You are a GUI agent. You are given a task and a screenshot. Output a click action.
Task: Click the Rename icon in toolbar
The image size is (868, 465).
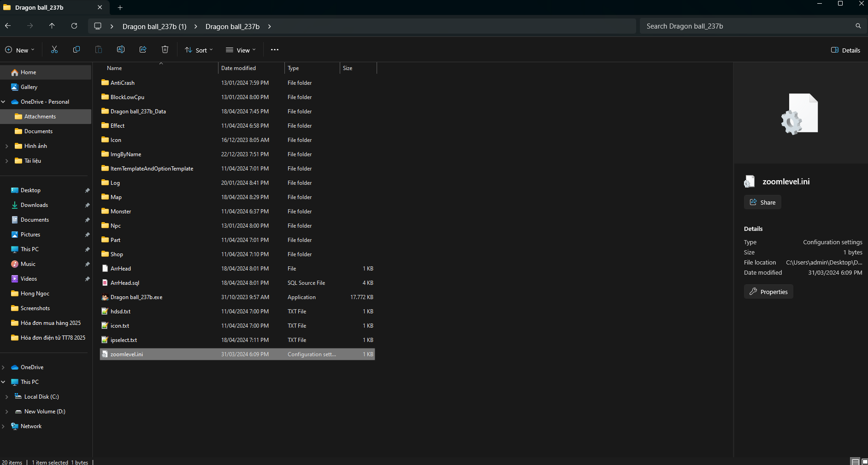[x=121, y=50]
